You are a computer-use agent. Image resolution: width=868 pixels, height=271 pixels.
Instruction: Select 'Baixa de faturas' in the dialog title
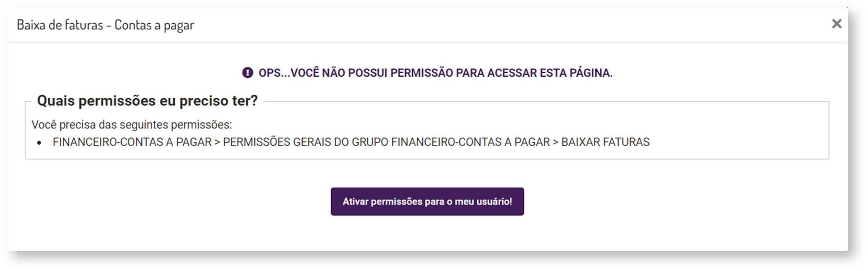60,25
